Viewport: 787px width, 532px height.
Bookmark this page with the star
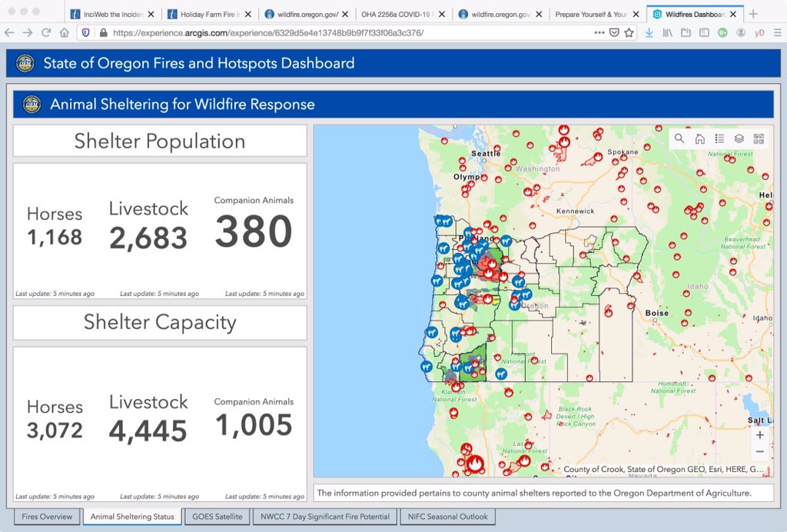tap(629, 32)
